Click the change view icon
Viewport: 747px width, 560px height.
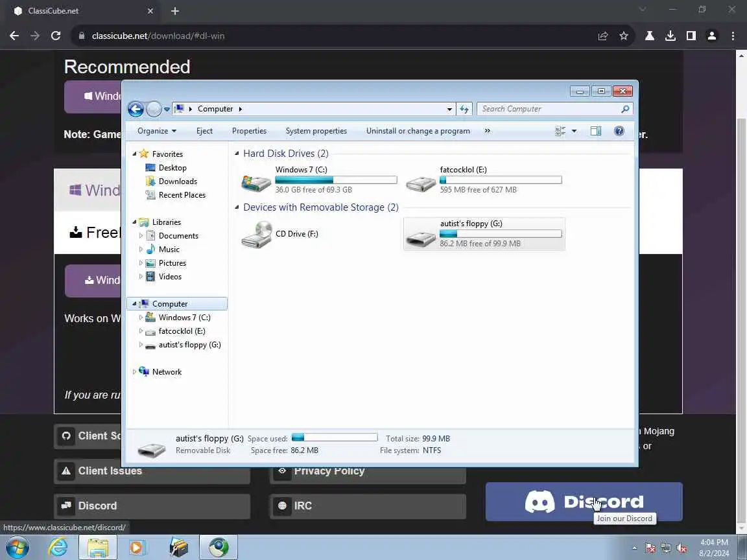[x=560, y=131]
